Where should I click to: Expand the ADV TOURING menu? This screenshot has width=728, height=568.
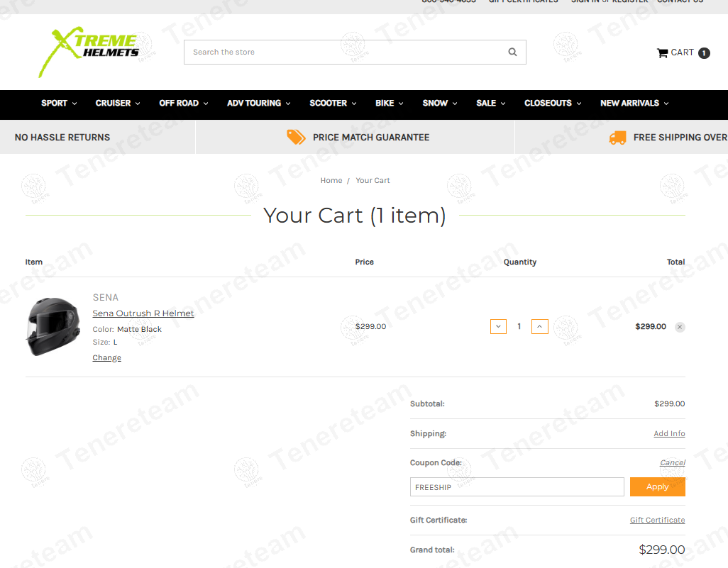point(258,103)
